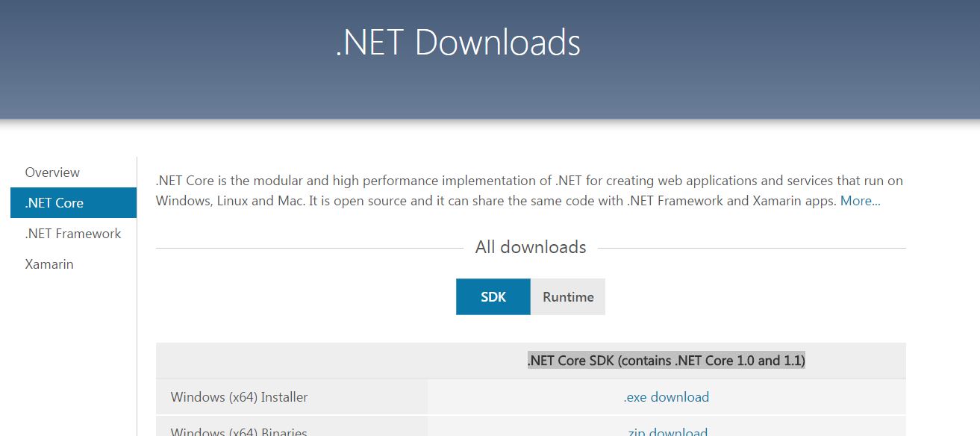This screenshot has width=980, height=436.
Task: Go to .NET Framework in sidebar
Action: [73, 234]
